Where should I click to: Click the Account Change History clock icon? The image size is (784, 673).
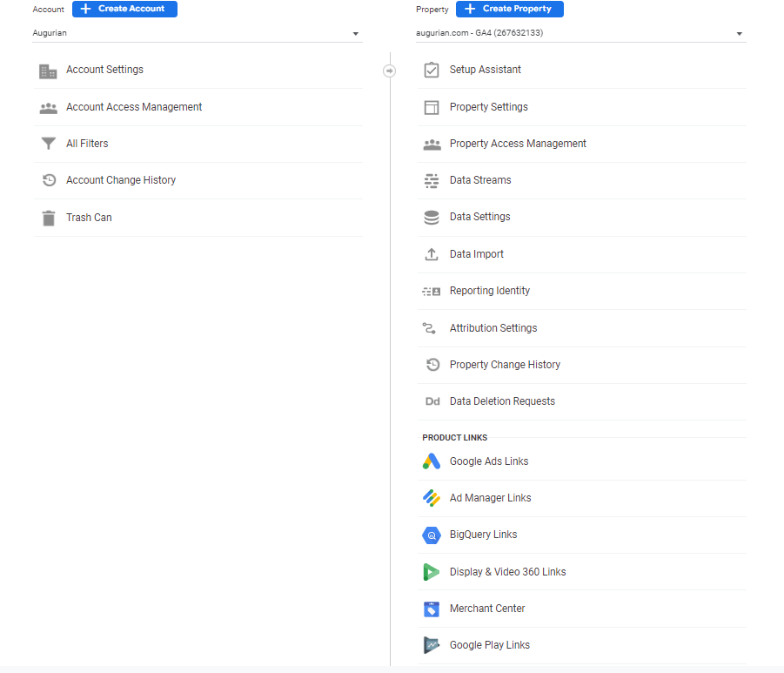[x=49, y=180]
